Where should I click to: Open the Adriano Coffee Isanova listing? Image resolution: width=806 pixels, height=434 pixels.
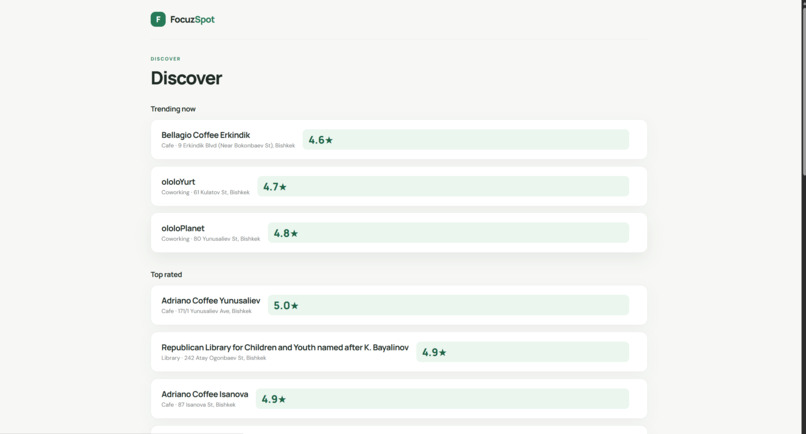pos(399,399)
